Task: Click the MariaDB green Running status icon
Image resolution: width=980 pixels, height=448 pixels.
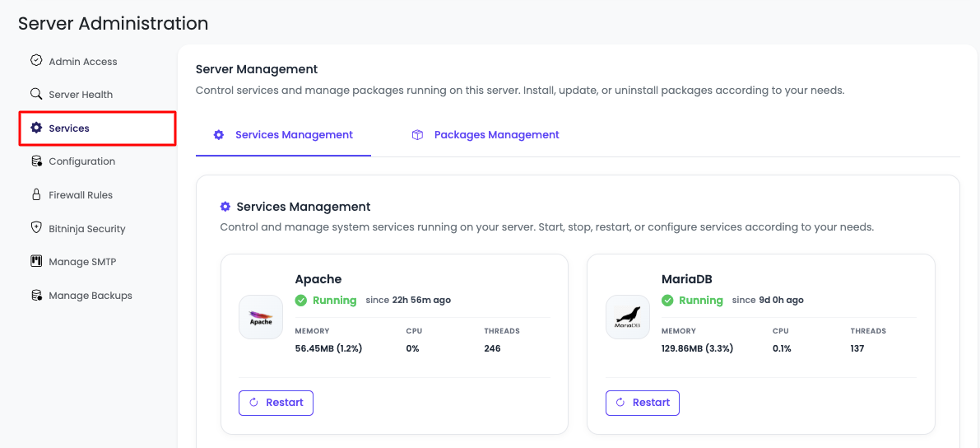Action: tap(667, 301)
